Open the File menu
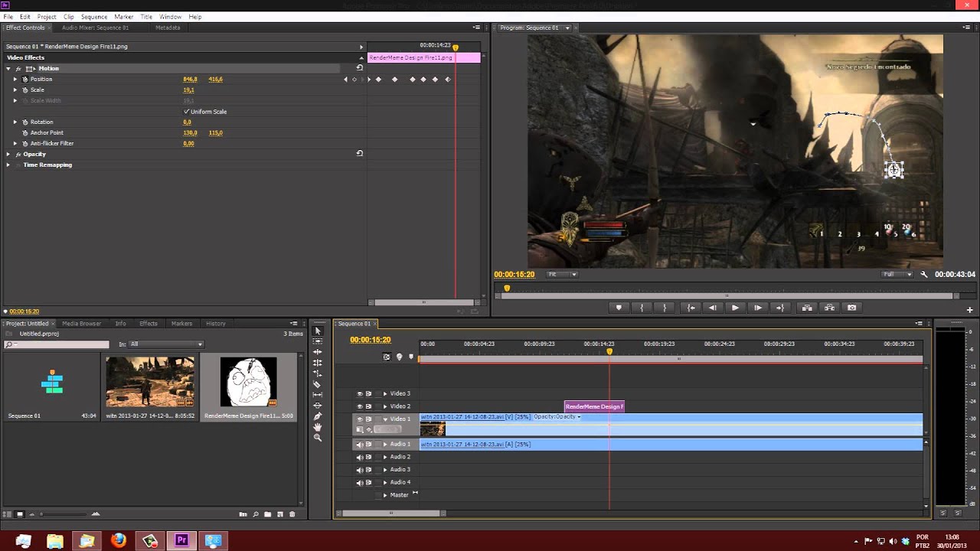 pos(8,17)
